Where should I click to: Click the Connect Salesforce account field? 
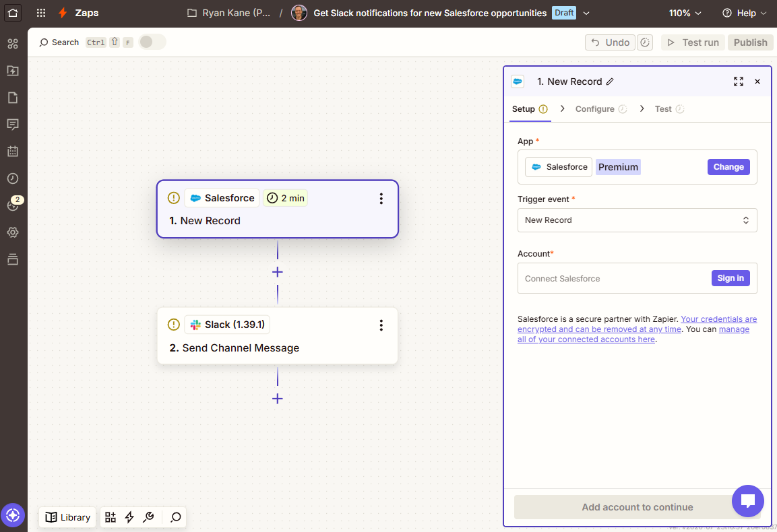[638, 278]
